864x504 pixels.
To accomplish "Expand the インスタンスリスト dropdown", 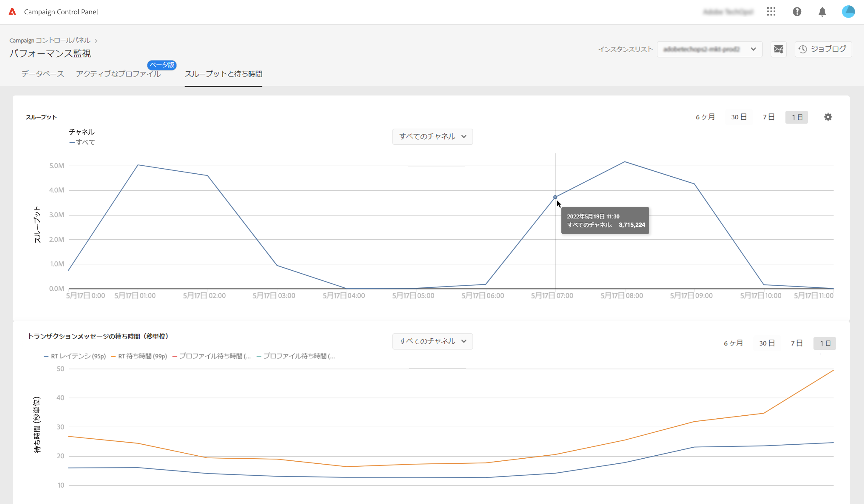I will 709,49.
